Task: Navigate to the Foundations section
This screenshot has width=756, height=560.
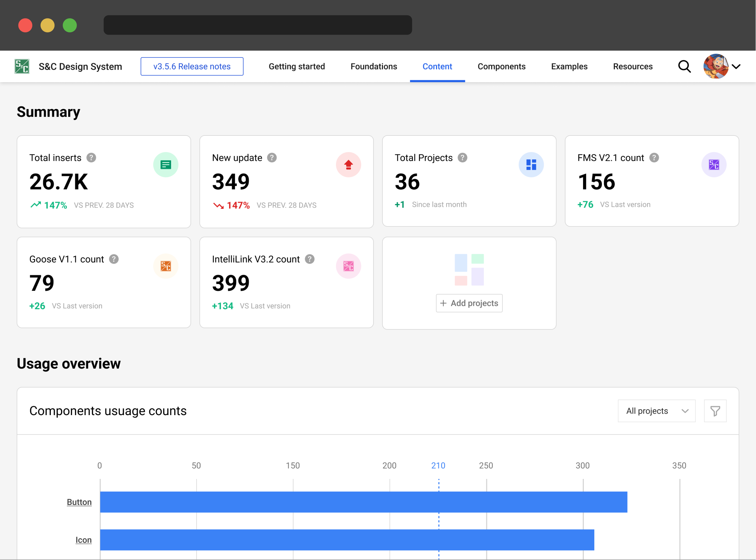Action: coord(374,66)
